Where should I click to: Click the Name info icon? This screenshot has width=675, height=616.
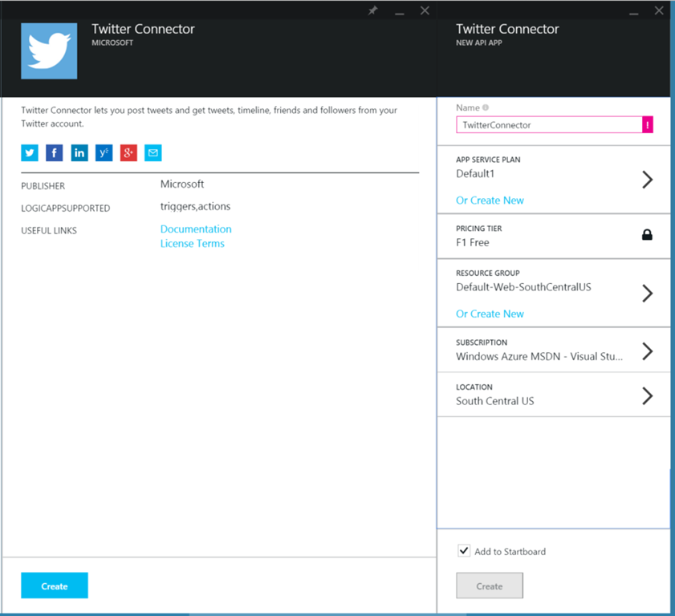point(486,107)
